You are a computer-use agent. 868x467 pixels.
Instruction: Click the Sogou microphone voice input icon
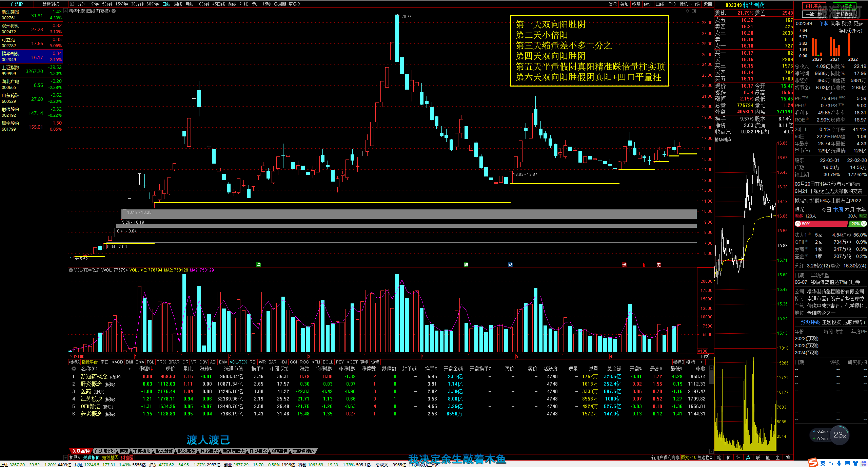point(839,463)
